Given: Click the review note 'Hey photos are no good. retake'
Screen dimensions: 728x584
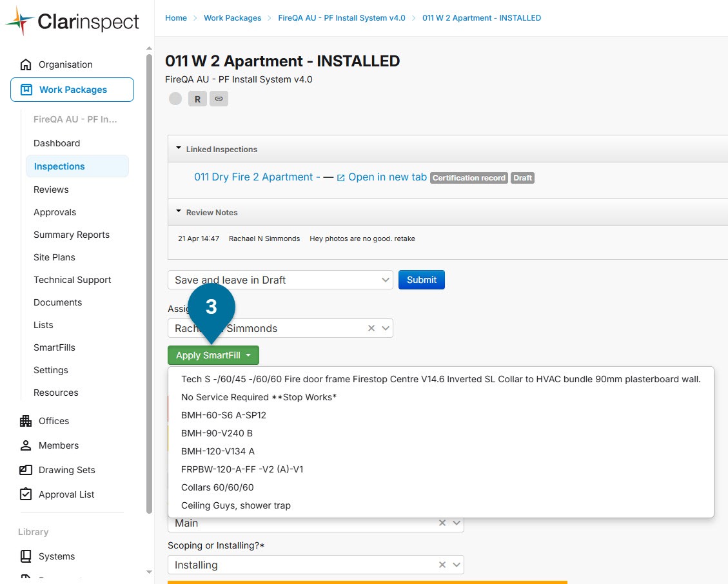Looking at the screenshot, I should pos(362,238).
